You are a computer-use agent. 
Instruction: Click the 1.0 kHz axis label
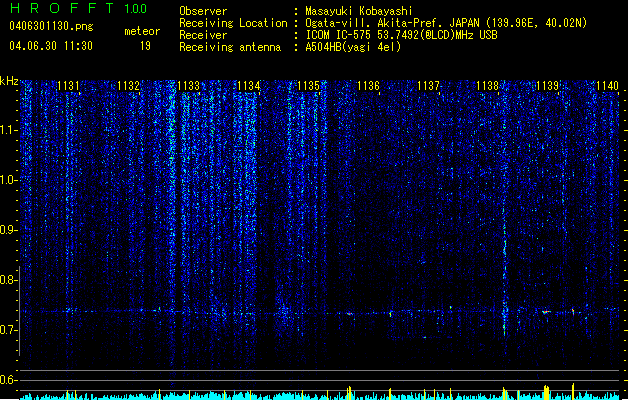pos(9,180)
